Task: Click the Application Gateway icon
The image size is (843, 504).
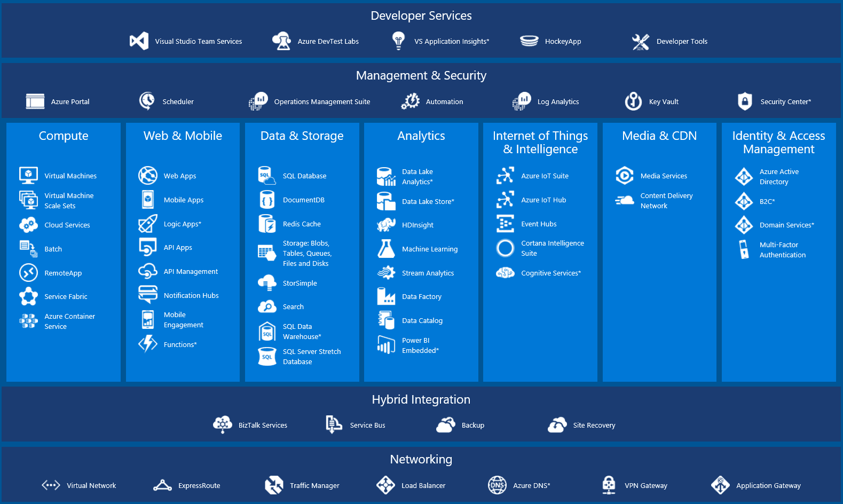Action: [x=720, y=485]
